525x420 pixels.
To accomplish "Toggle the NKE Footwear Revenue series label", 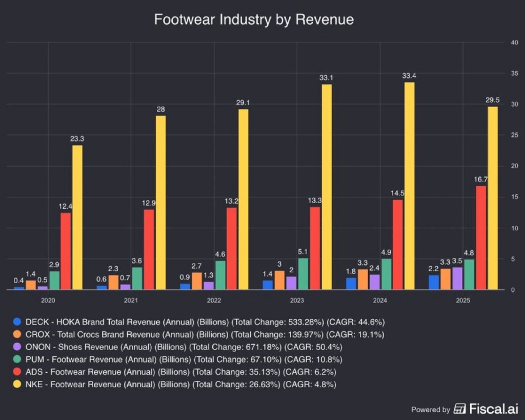I will (x=180, y=384).
